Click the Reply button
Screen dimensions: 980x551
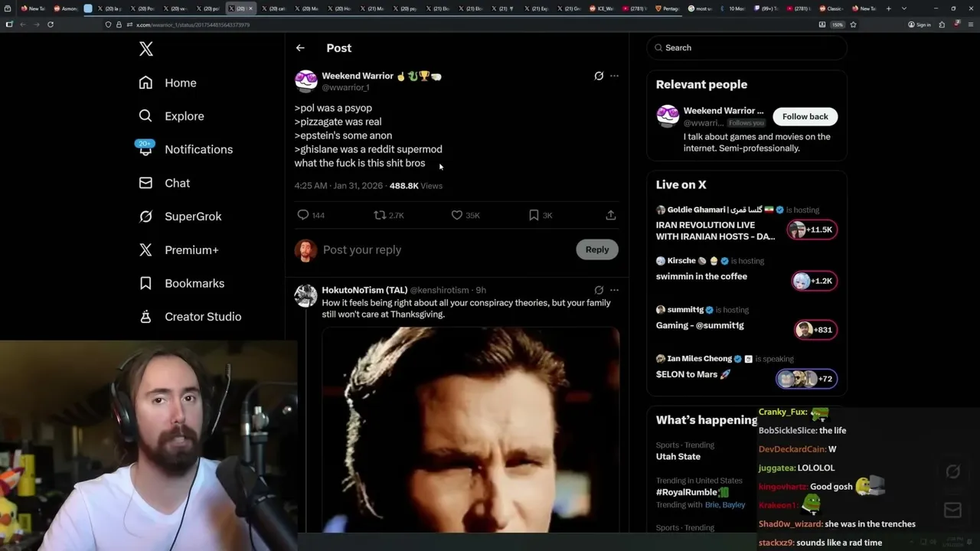597,249
